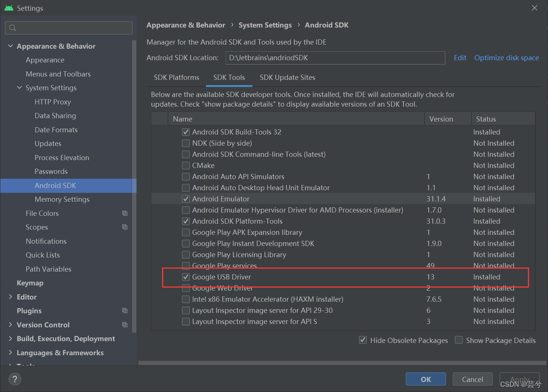548x392 pixels.
Task: Close the Settings dialog with X
Action: pos(535,8)
